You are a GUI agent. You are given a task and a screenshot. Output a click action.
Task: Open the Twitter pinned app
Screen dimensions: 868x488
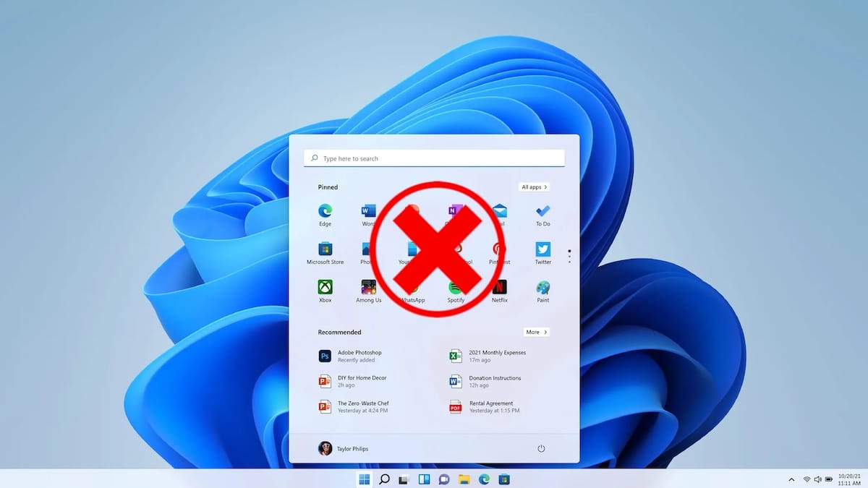coord(542,253)
